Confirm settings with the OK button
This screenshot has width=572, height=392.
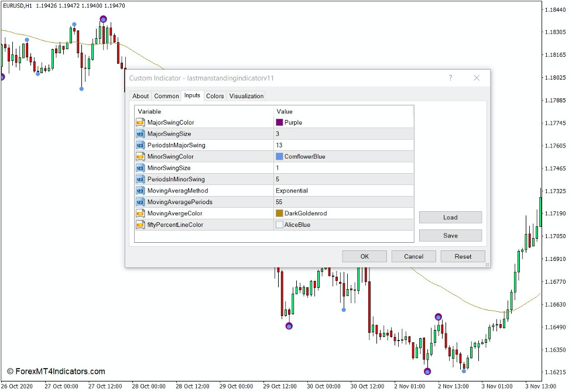[x=364, y=256]
